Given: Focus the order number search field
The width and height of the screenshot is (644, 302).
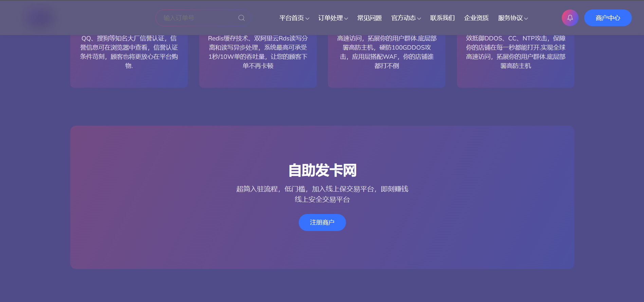Looking at the screenshot, I should pos(204,18).
